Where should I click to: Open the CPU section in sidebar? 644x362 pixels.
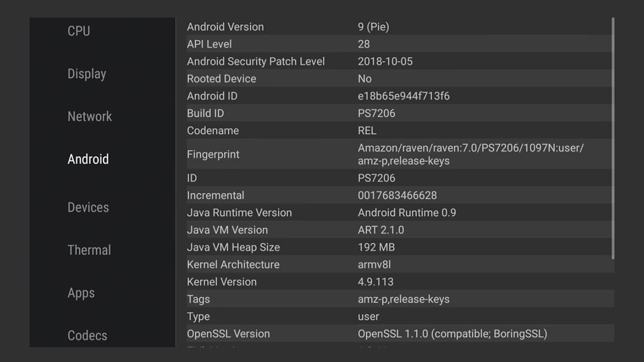coord(79,31)
